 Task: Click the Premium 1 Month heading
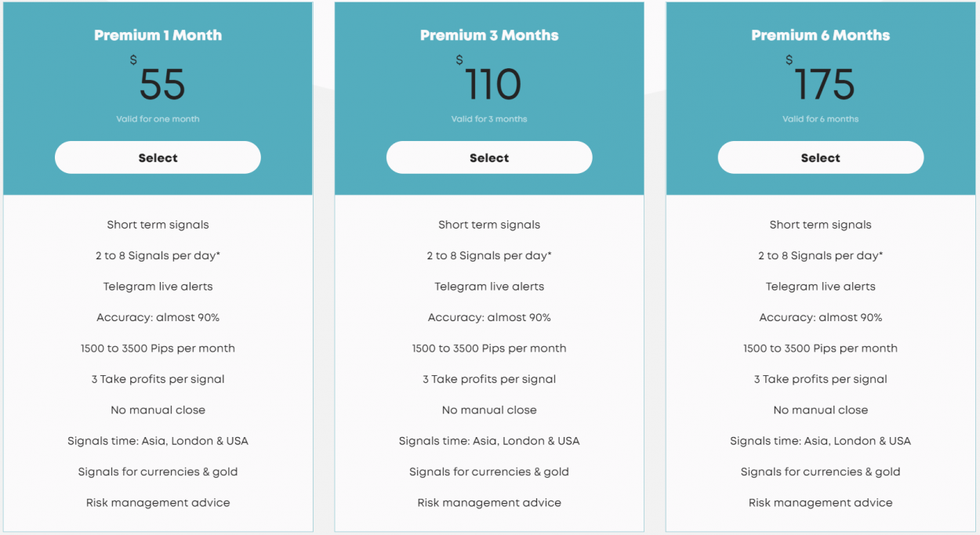(x=158, y=35)
